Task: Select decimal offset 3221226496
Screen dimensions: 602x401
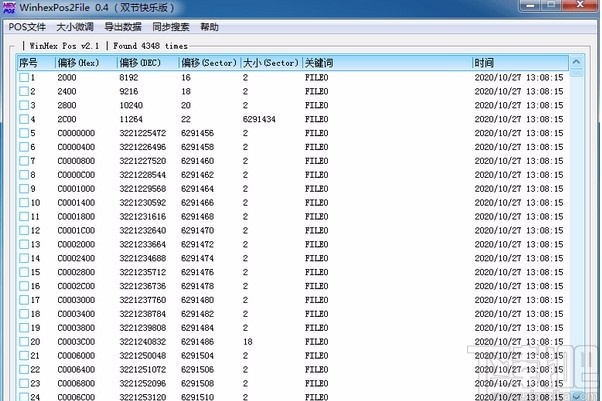Action: click(x=142, y=147)
